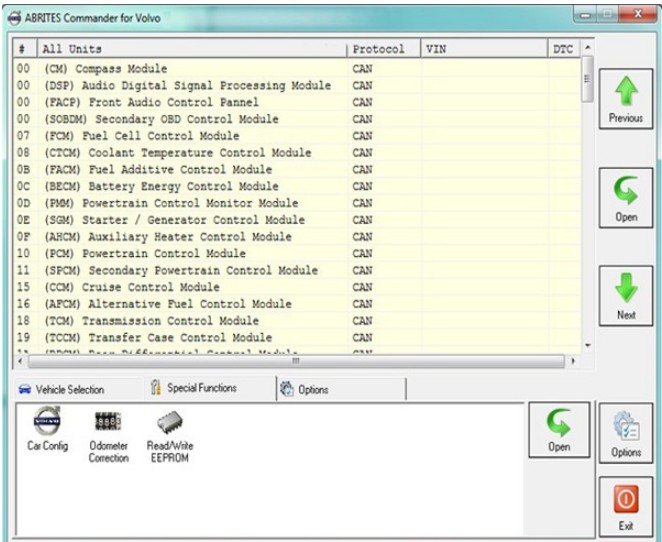Click the horizontal scrollbar left arrow
This screenshot has height=542, width=662.
coord(20,361)
